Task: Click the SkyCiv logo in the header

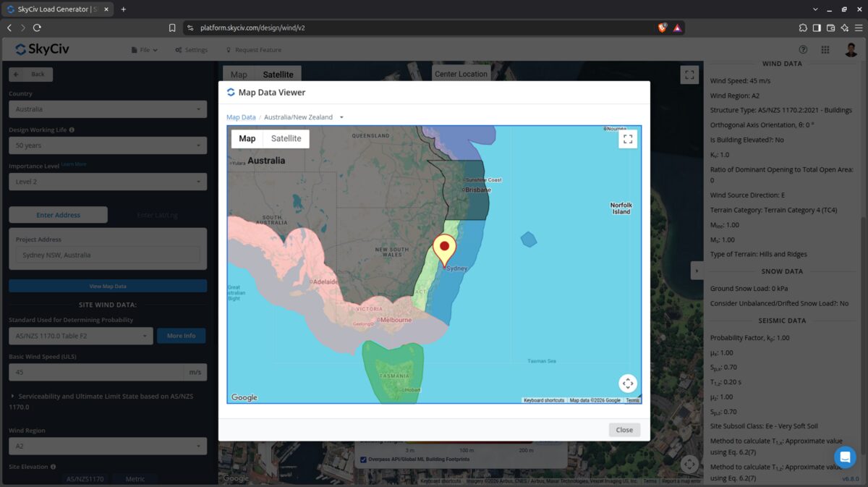Action: [42, 49]
